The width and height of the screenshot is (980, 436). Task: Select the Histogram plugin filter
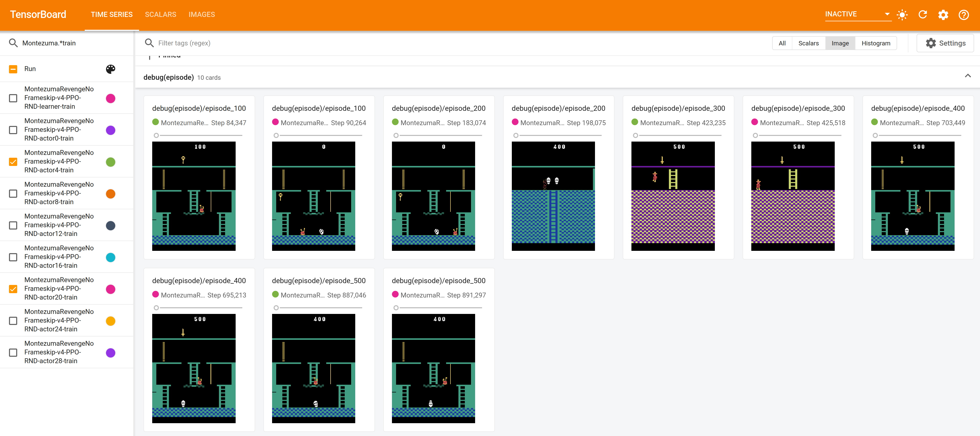coord(876,43)
